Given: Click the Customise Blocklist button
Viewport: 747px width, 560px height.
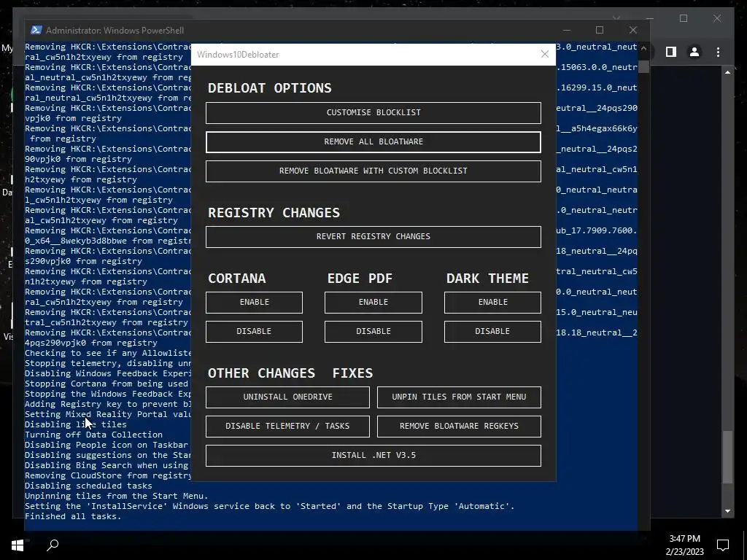Looking at the screenshot, I should [373, 113].
